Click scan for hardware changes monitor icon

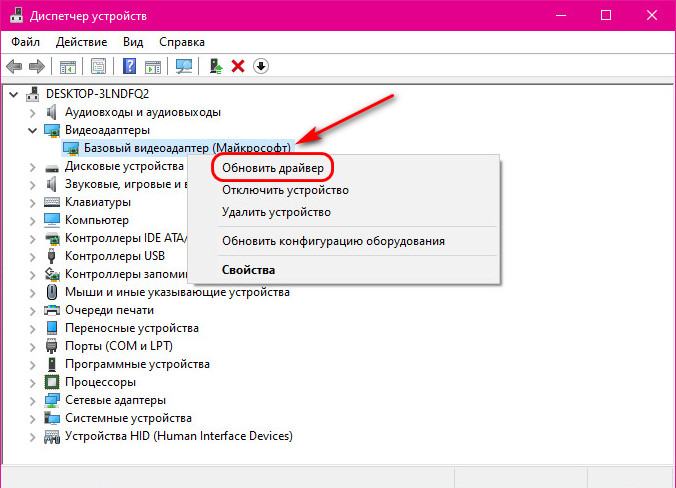point(184,66)
